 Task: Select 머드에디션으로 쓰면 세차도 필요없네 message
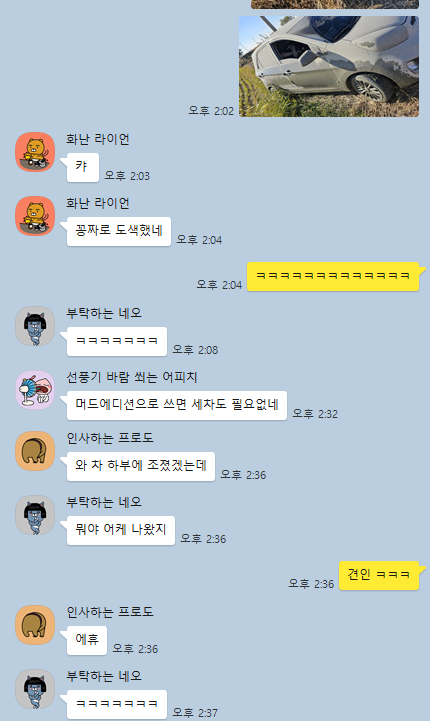[177, 406]
